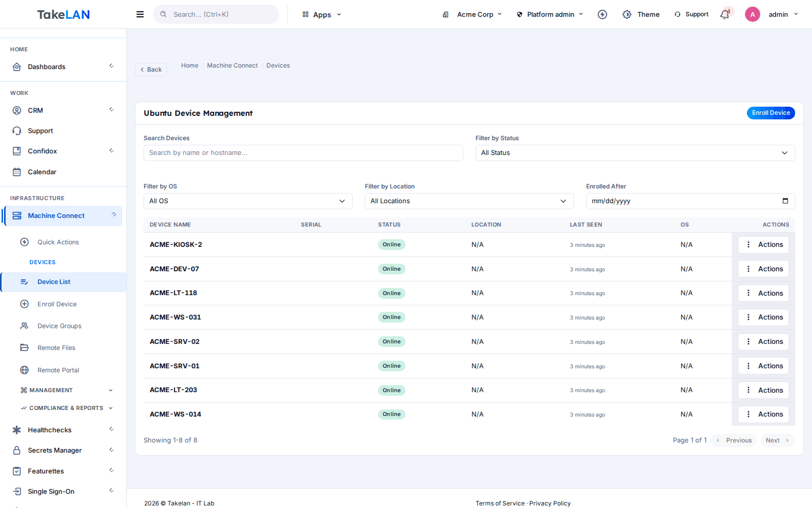Click the Online badge for ACME-WS-014
The height and width of the screenshot is (508, 812).
tap(392, 415)
